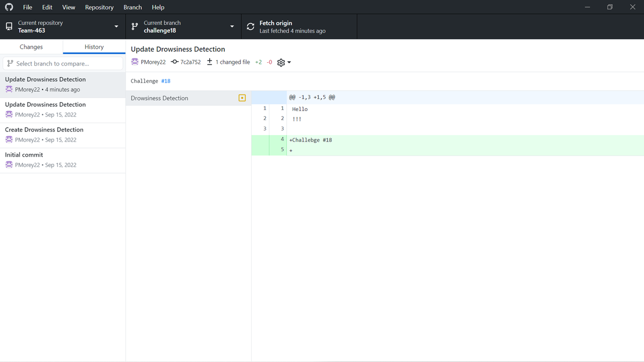Close the GitHub Desktop window
644x362 pixels.
pyautogui.click(x=632, y=7)
